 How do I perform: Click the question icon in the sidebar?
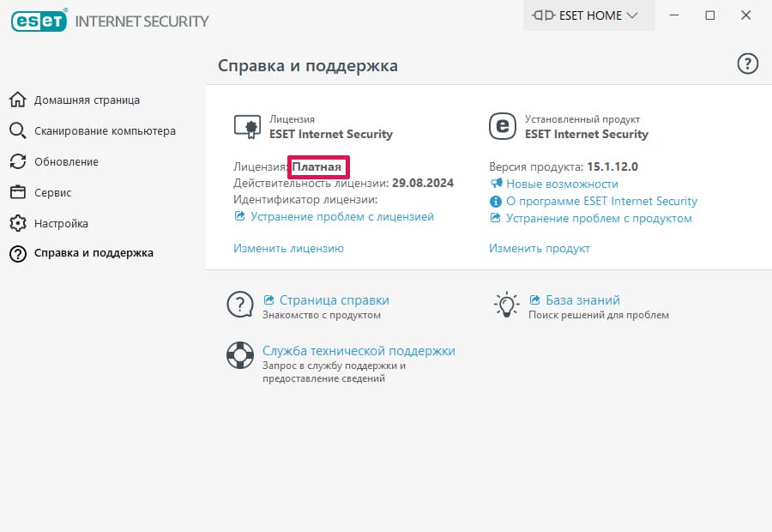click(x=18, y=254)
